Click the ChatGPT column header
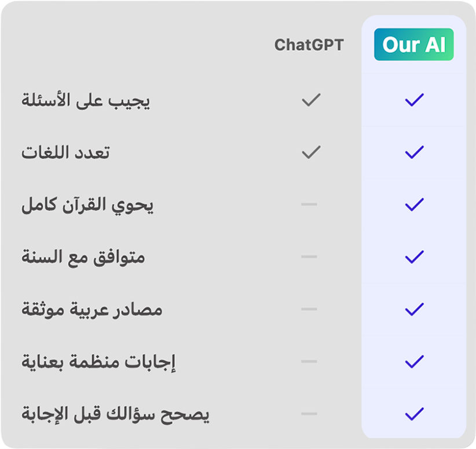The image size is (476, 449). [309, 45]
